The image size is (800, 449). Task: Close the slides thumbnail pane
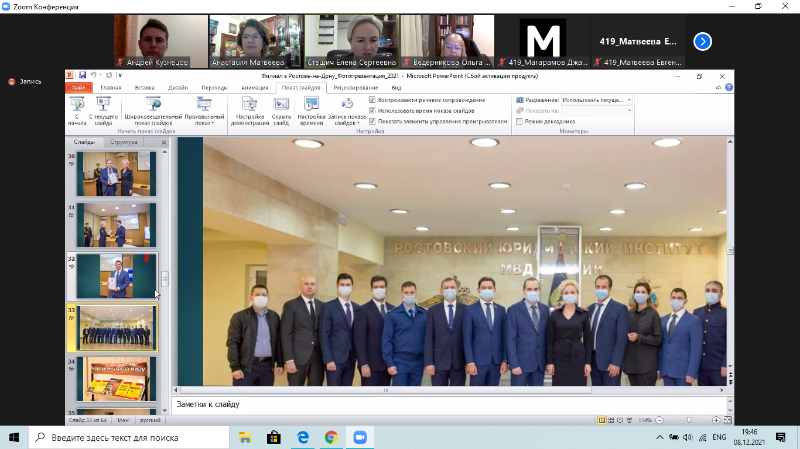click(x=164, y=142)
